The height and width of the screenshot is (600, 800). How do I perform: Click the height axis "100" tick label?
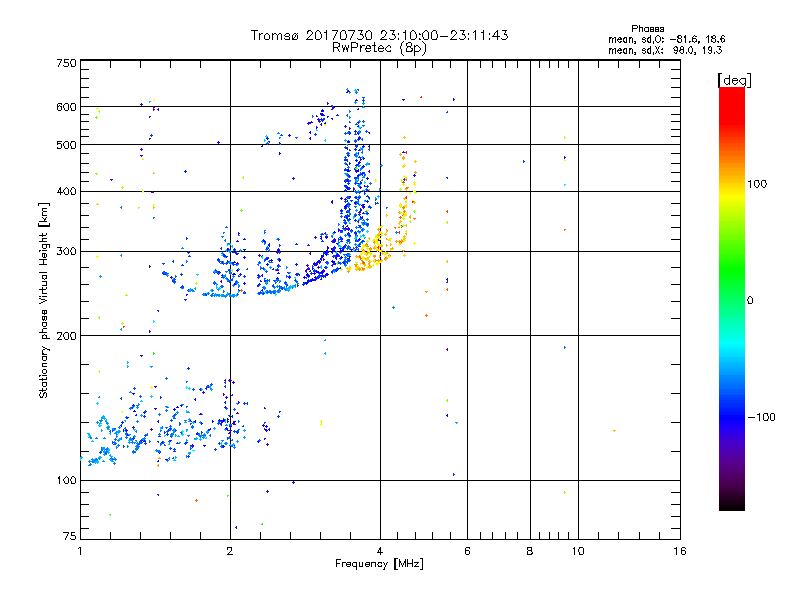point(66,480)
